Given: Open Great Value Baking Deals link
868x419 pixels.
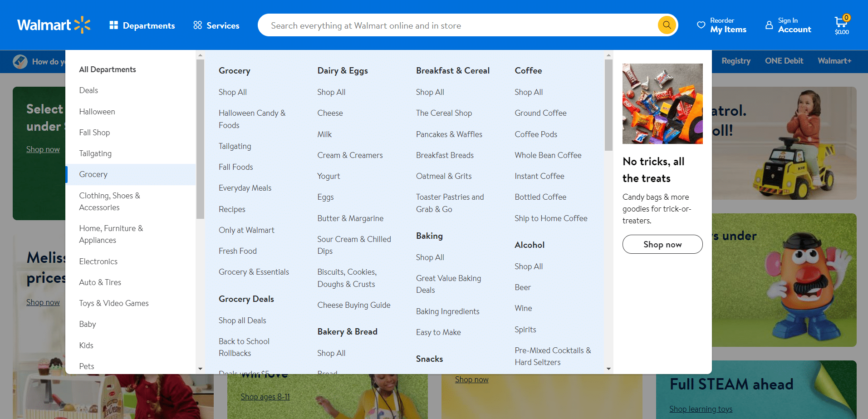Looking at the screenshot, I should click(449, 284).
